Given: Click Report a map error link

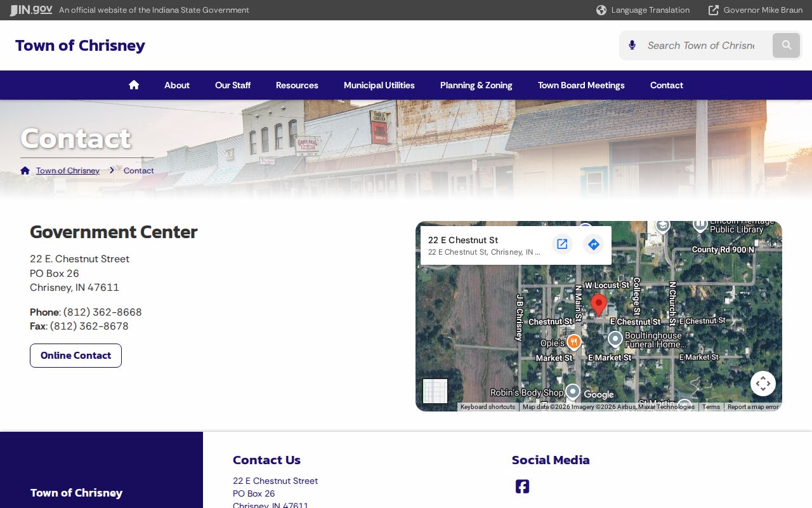Looking at the screenshot, I should (x=753, y=407).
